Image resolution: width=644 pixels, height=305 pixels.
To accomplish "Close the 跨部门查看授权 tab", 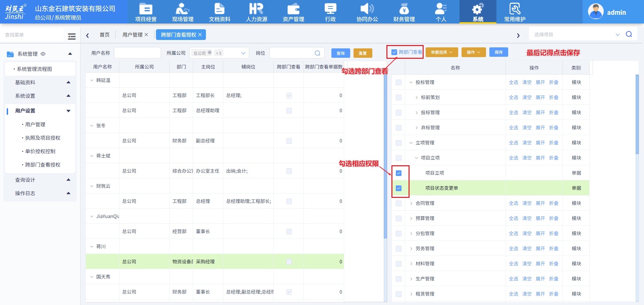I will [x=200, y=35].
